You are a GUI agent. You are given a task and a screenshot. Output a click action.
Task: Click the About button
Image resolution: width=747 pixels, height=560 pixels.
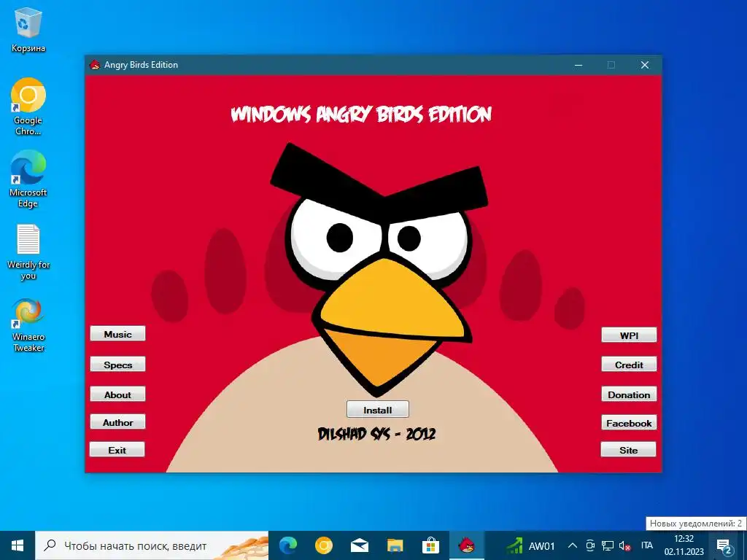117,394
